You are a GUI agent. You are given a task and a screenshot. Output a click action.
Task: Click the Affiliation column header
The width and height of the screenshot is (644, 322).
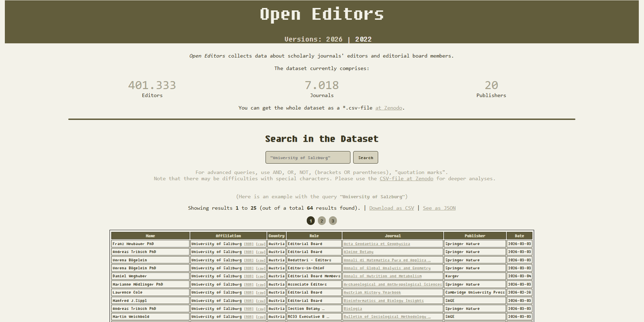(x=229, y=236)
